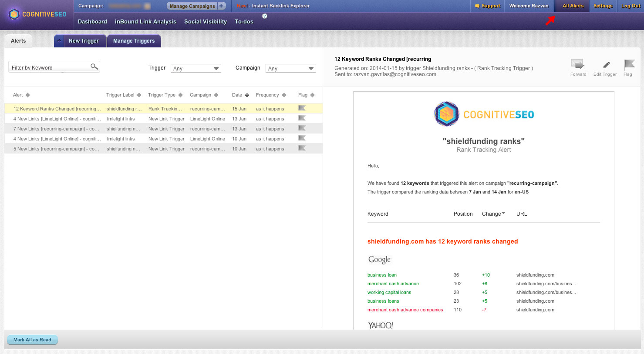Screen dimensions: 644x354
Task: Expand the Campaign filter dropdown
Action: pyautogui.click(x=290, y=68)
